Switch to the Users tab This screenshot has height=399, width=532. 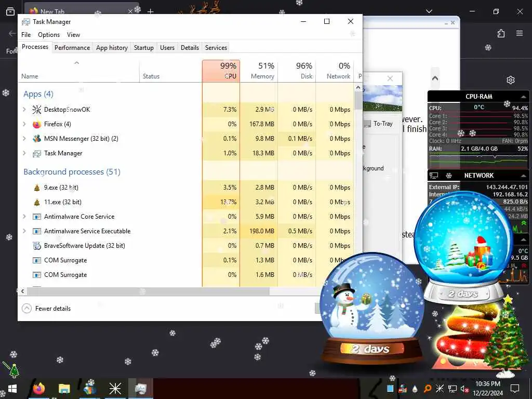click(x=167, y=47)
